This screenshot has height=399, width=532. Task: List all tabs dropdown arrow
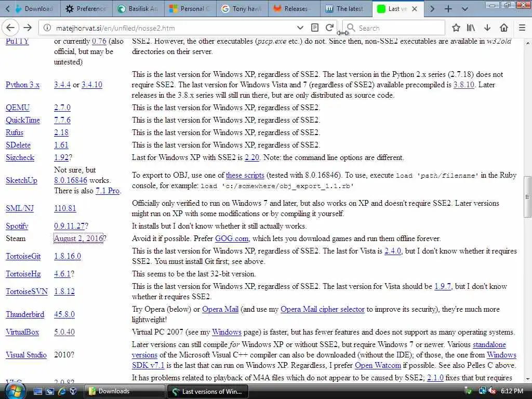pos(465,9)
